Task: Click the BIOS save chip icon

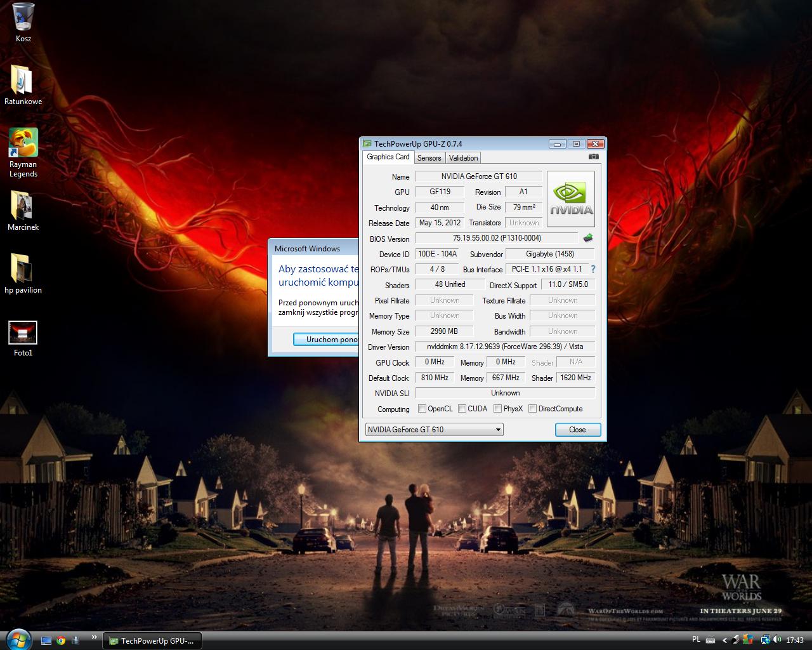Action: pos(588,238)
